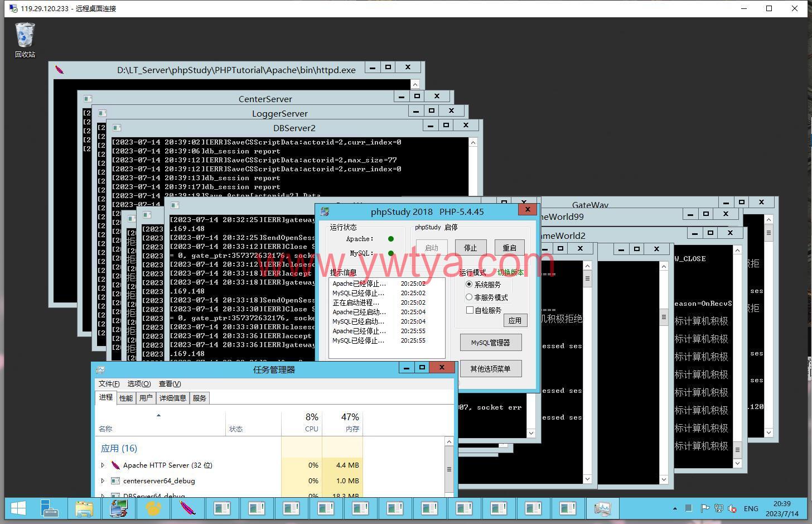
Task: Click scroll-up arrow in httpd.exe console
Action: click(414, 84)
